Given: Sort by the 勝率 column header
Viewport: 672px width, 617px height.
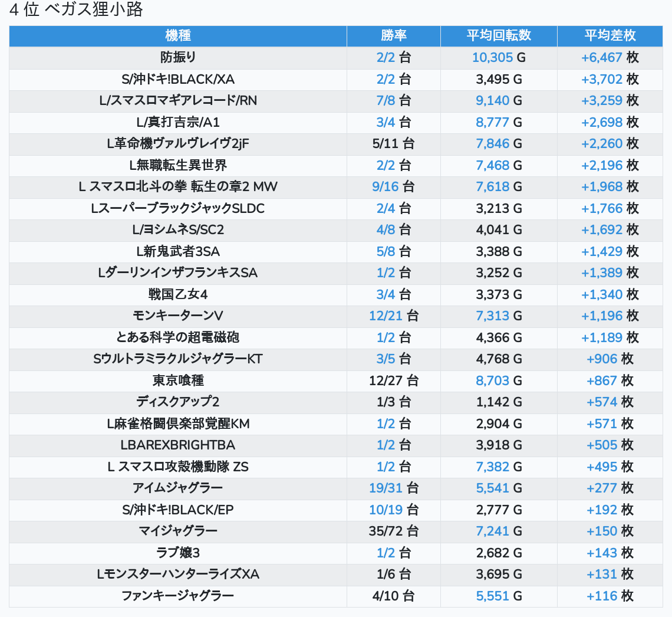Looking at the screenshot, I should click(393, 35).
